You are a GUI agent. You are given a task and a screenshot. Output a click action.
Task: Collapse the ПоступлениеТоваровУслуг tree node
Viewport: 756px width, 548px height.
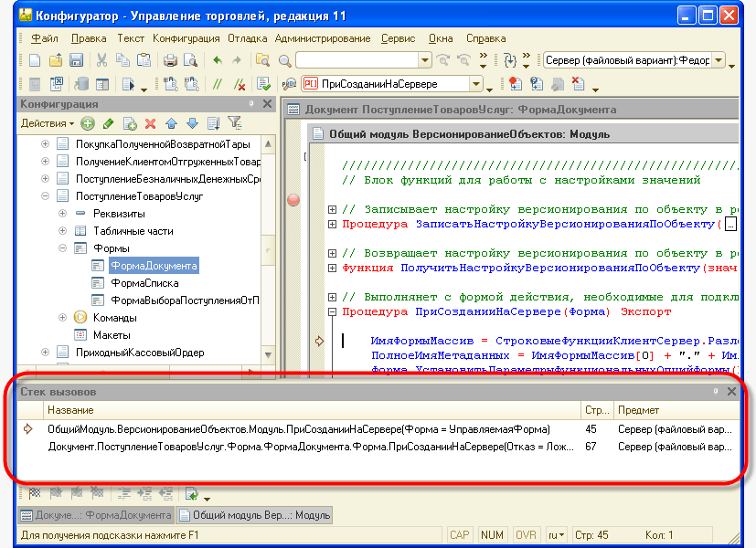pos(46,196)
